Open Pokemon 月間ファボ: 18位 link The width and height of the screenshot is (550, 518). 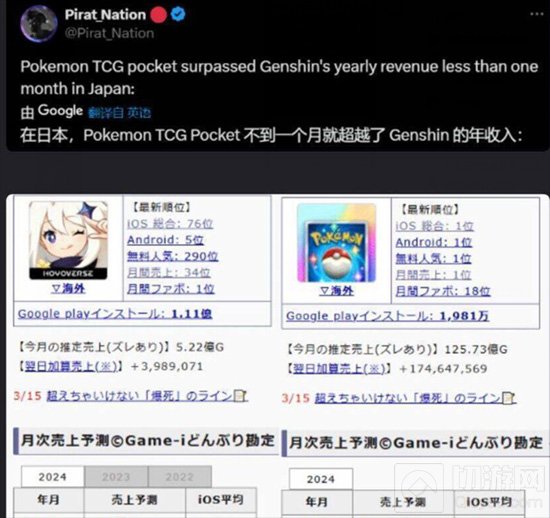click(443, 291)
